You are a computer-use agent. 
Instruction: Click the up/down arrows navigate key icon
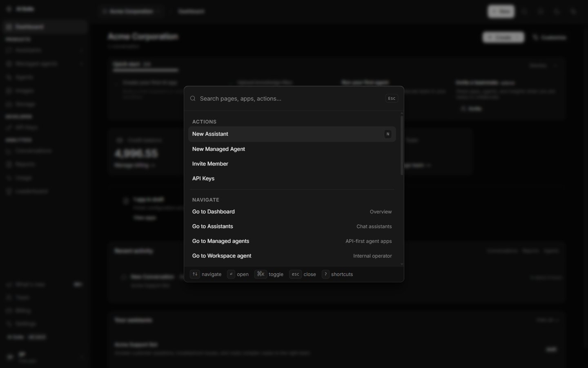[x=195, y=274]
